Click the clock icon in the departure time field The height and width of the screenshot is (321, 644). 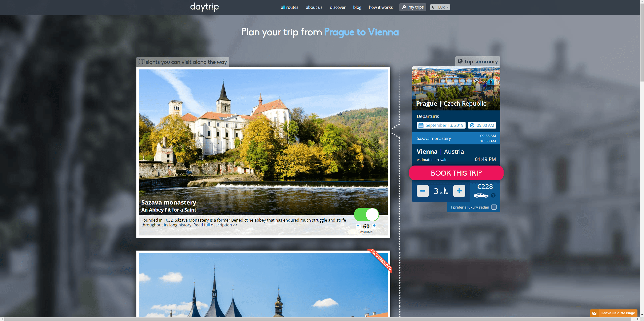(472, 125)
